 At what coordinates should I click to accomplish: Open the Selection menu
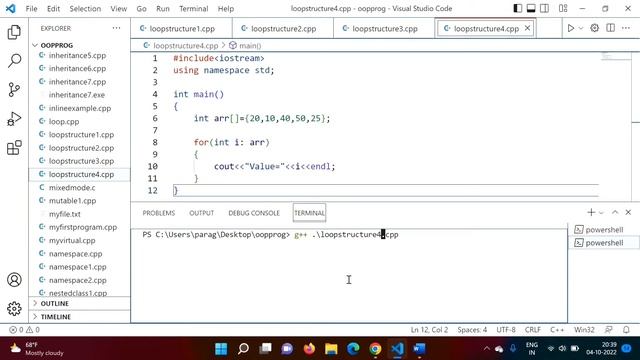pyautogui.click(x=85, y=9)
